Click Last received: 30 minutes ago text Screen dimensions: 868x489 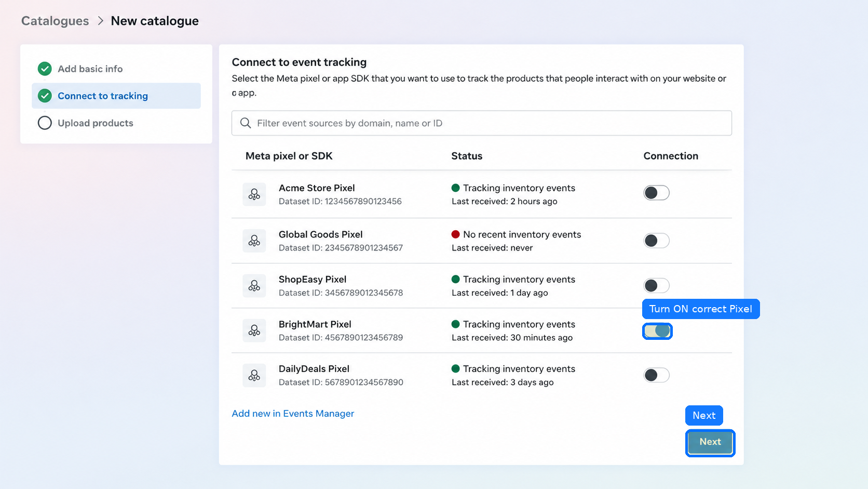pos(512,337)
